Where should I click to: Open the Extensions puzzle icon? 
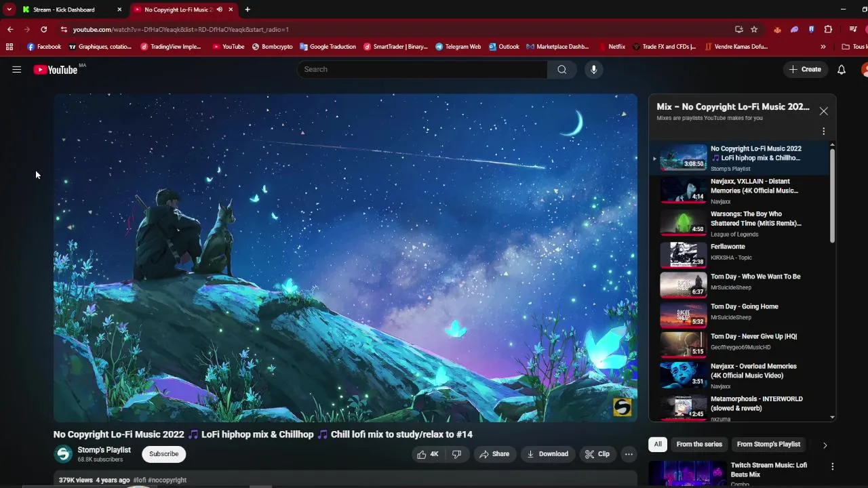[828, 29]
